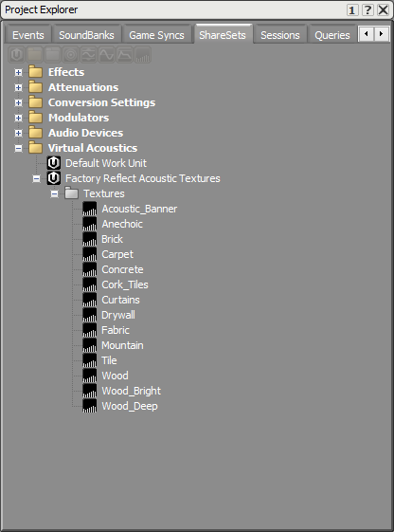The width and height of the screenshot is (394, 532).
Task: Open the Game Syncs tab
Action: [x=156, y=35]
